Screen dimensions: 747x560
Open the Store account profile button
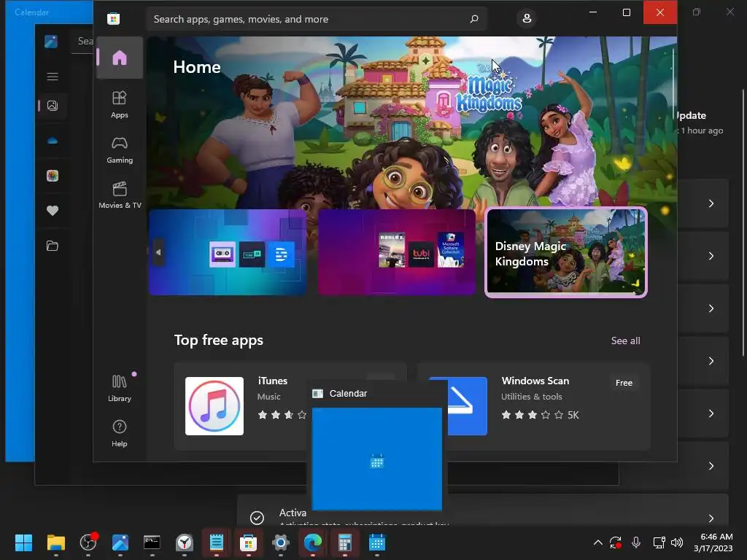click(527, 18)
